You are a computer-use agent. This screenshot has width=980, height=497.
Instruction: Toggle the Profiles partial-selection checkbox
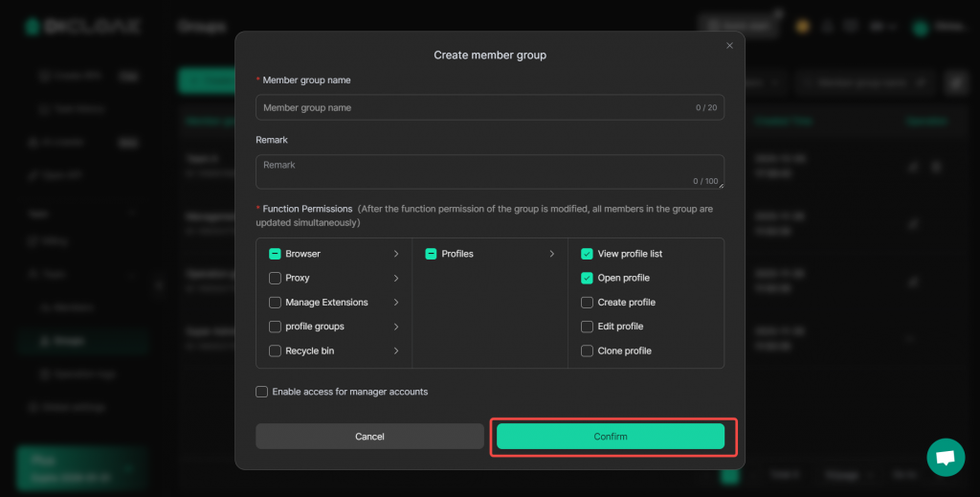click(431, 254)
